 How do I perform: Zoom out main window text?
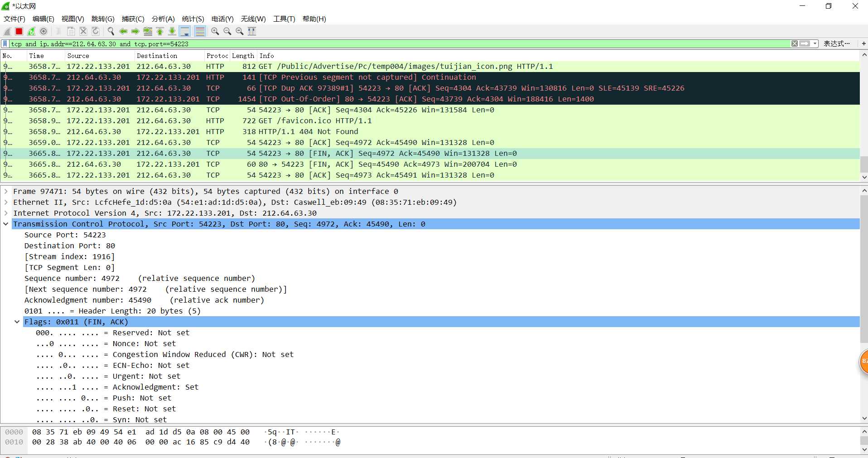[x=227, y=31]
